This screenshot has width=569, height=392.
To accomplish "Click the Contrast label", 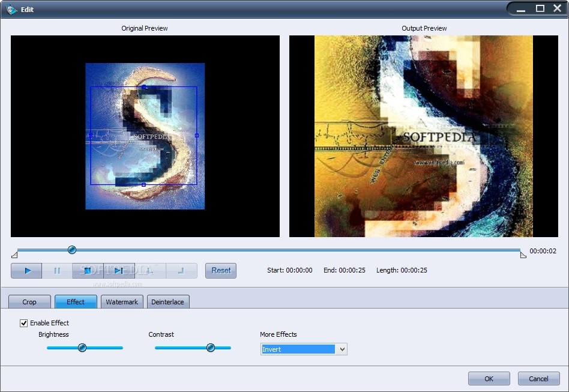I will coord(161,334).
